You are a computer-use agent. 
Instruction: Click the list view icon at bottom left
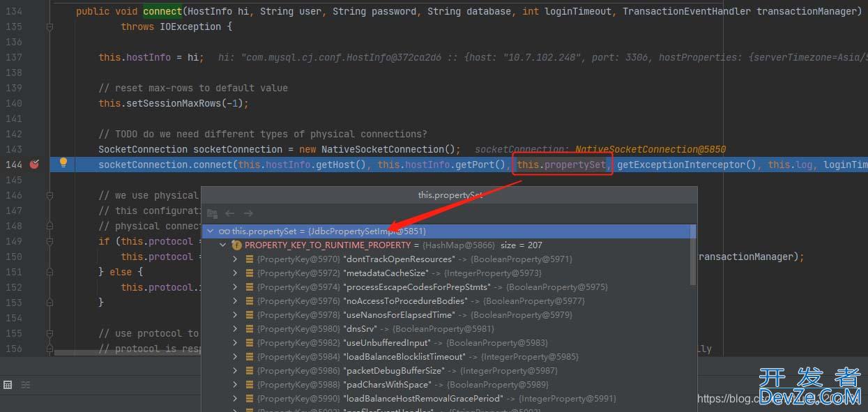click(26, 385)
